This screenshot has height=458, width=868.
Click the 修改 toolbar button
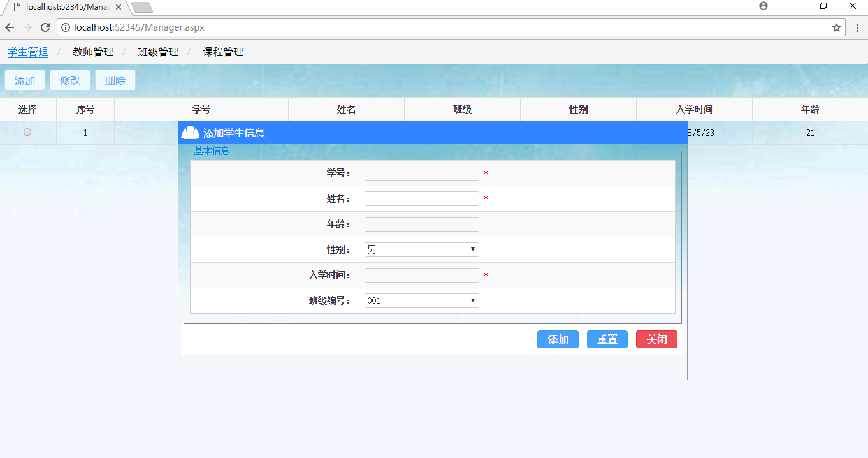pyautogui.click(x=70, y=80)
